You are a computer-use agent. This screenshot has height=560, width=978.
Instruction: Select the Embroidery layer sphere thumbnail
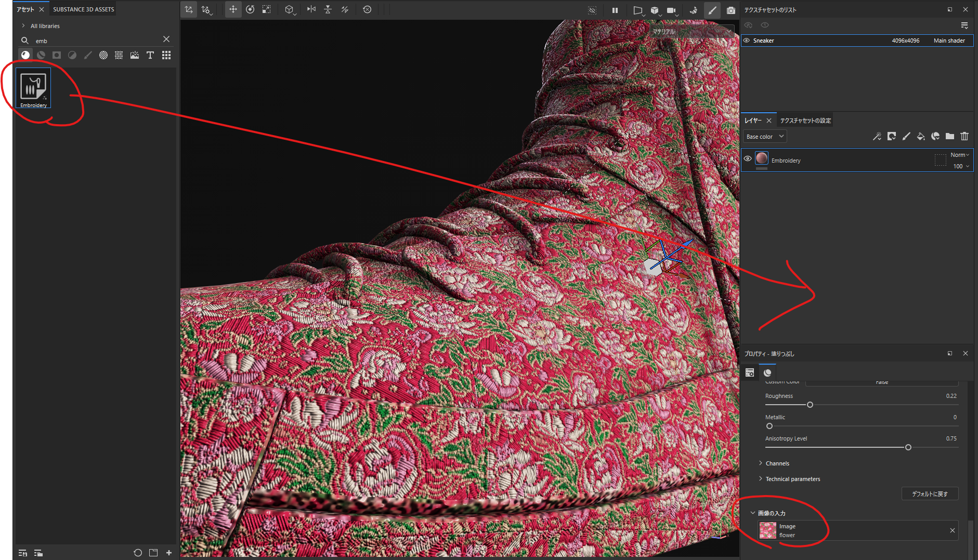(x=762, y=158)
